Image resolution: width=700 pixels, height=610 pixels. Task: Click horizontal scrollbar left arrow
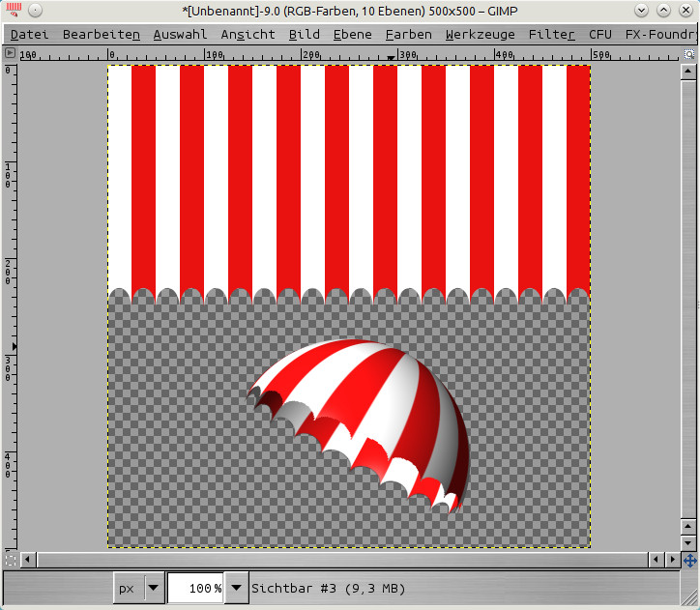tap(27, 560)
